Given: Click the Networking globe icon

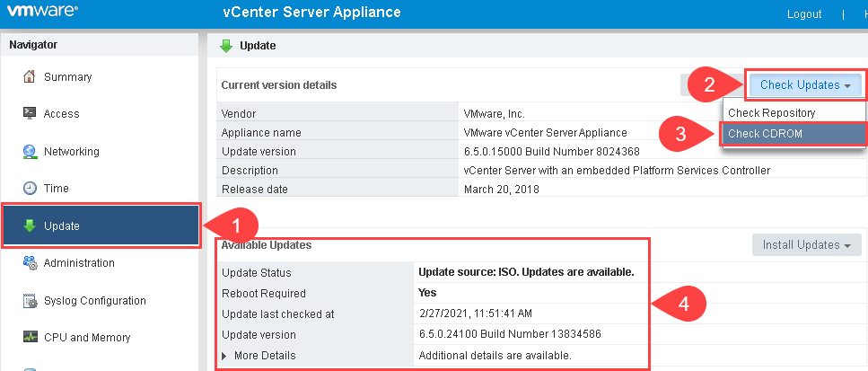Looking at the screenshot, I should (x=30, y=151).
